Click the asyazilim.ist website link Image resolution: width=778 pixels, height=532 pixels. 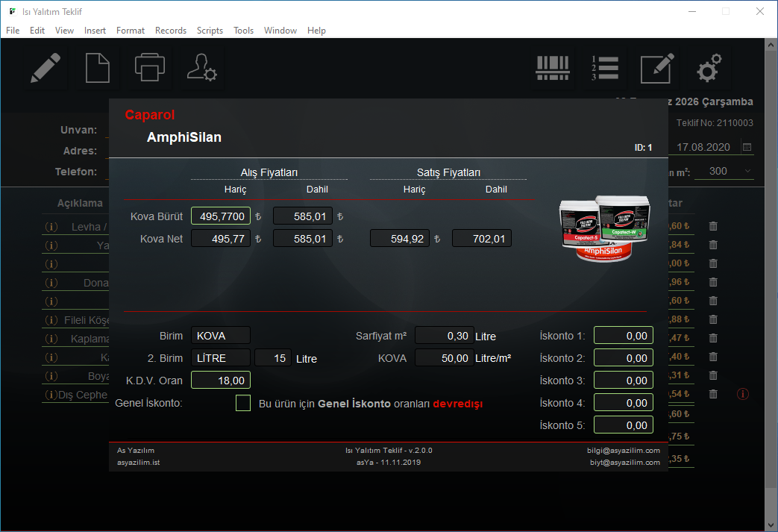[139, 462]
